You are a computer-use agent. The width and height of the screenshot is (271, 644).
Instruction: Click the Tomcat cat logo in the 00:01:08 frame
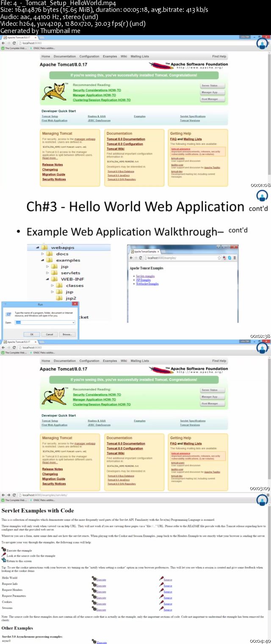coord(55,91)
